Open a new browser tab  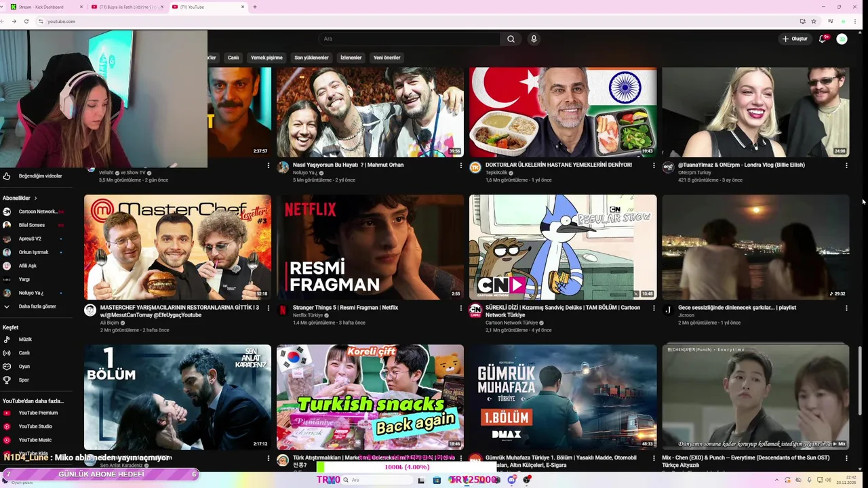click(x=255, y=7)
